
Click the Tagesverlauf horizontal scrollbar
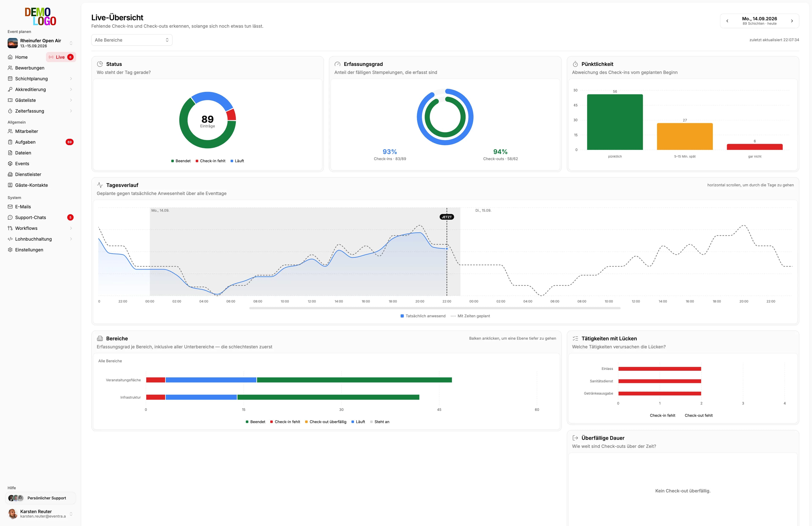[435, 308]
